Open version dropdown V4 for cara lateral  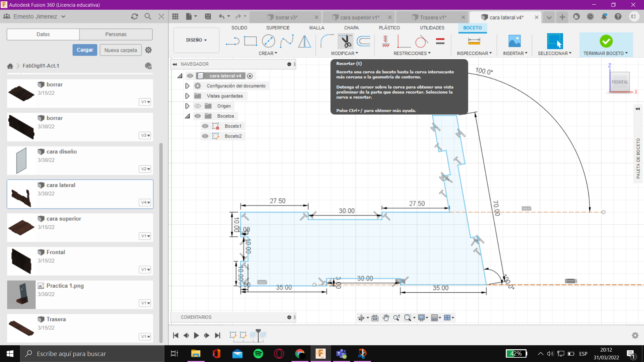pos(145,202)
